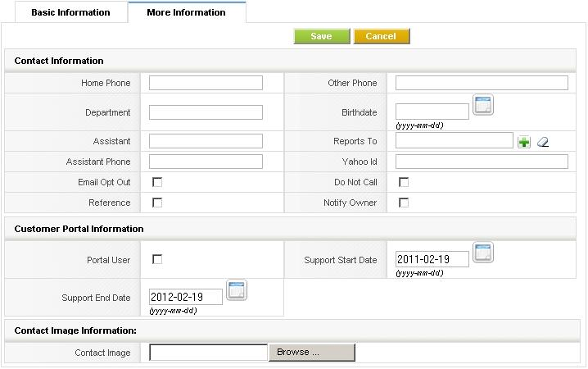Image resolution: width=588 pixels, height=369 pixels.
Task: Select the Department text box
Action: [x=206, y=112]
